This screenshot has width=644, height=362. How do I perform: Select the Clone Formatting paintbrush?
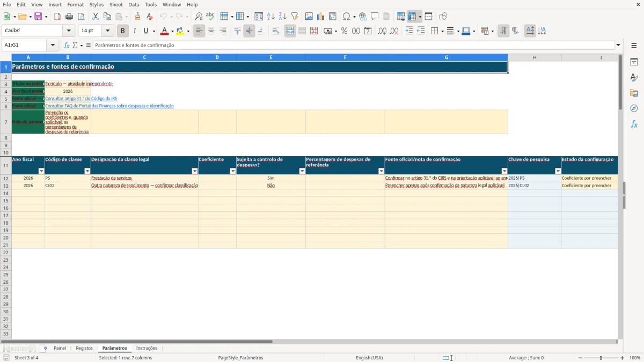point(138,17)
